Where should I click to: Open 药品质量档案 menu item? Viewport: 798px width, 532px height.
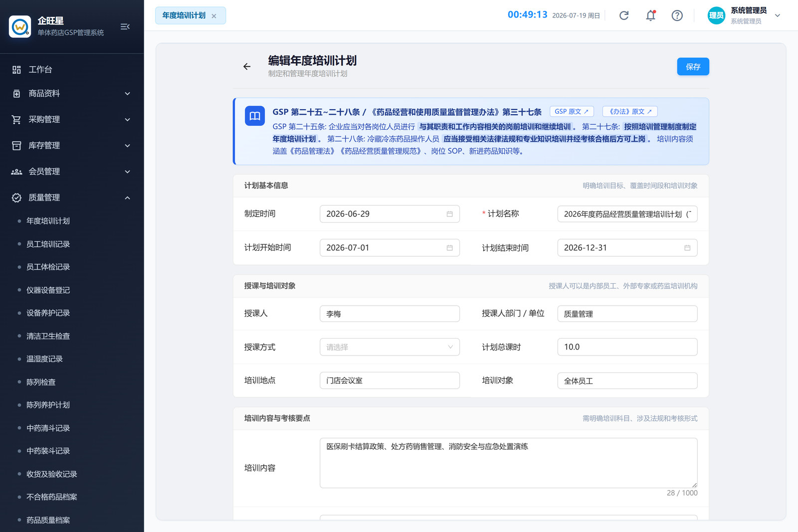point(48,520)
